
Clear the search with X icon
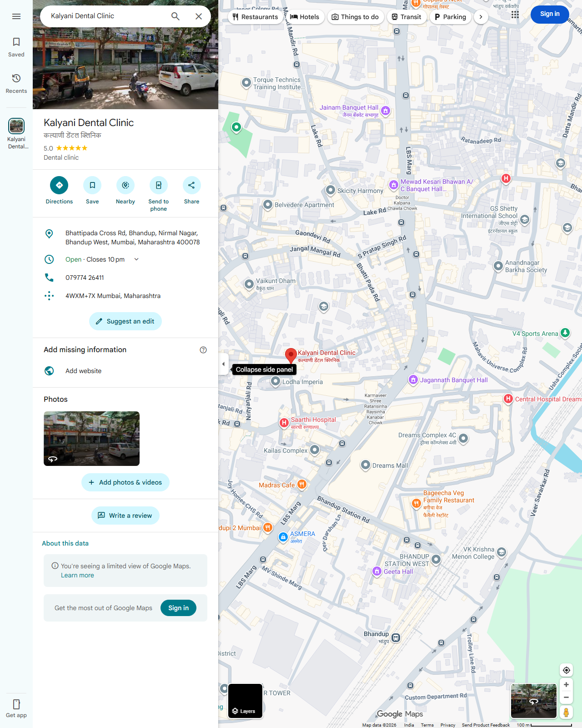point(199,16)
